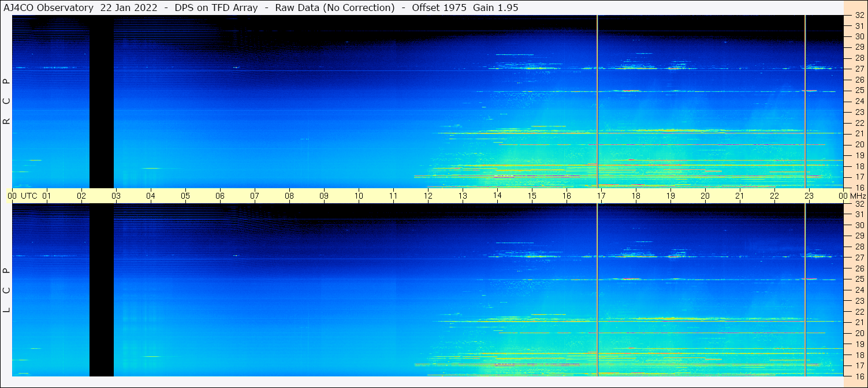Click the 16 MHz label of LCP panel
This screenshot has height=388, width=868.
coord(859,376)
